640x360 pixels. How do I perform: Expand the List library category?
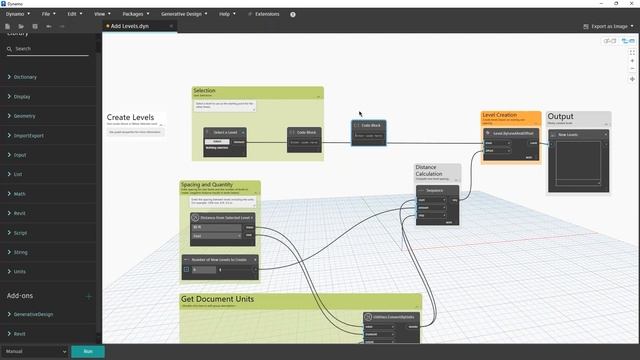[9, 174]
